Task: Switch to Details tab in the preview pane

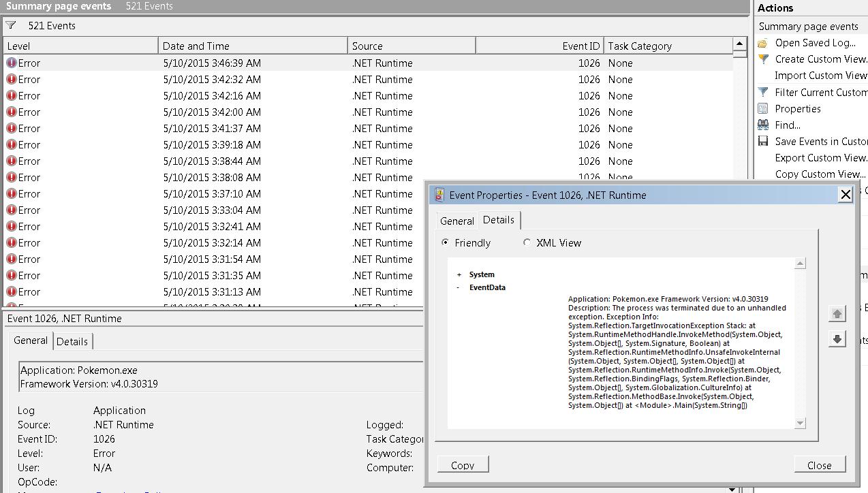Action: pyautogui.click(x=72, y=342)
